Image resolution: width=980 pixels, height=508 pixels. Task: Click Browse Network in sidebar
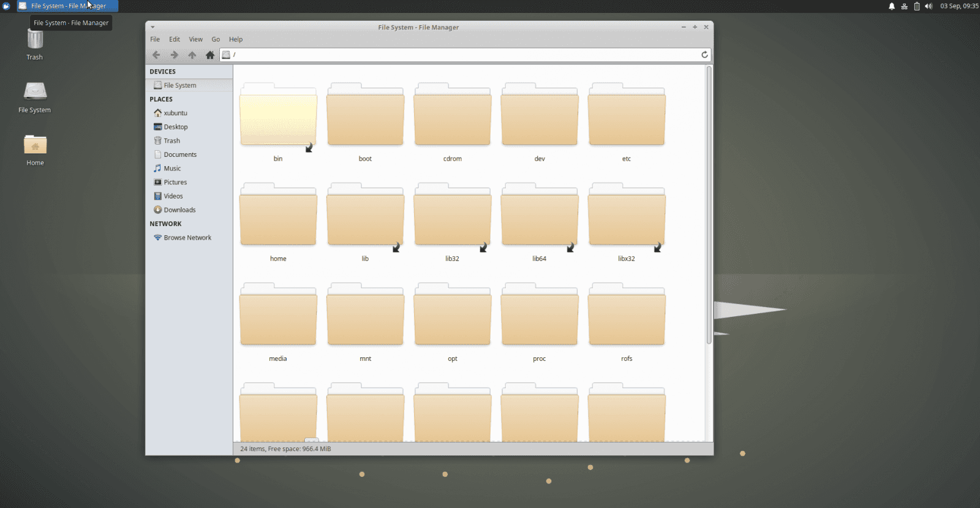[187, 238]
